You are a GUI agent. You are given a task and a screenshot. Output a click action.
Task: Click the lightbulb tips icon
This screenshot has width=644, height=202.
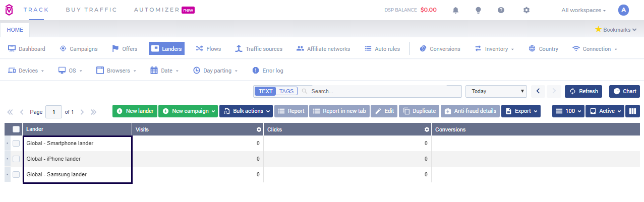pyautogui.click(x=478, y=10)
